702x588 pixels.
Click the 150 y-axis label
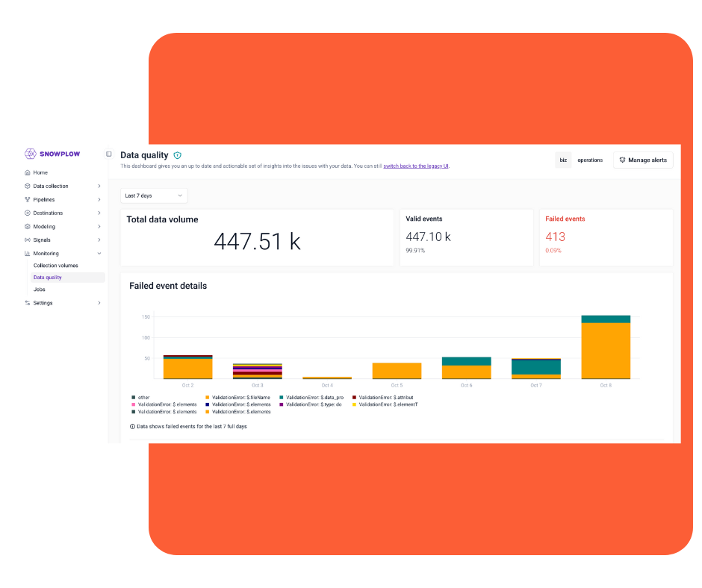(x=146, y=317)
